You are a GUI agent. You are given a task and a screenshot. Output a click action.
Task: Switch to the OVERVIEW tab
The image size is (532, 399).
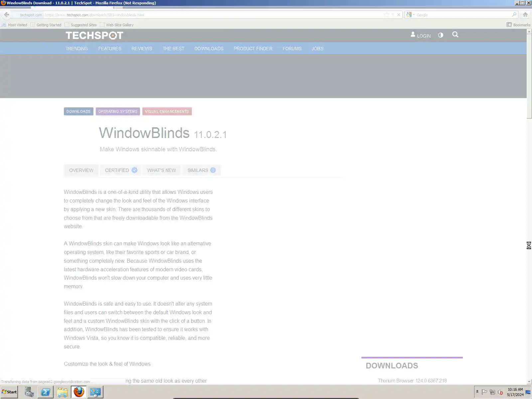coord(81,170)
